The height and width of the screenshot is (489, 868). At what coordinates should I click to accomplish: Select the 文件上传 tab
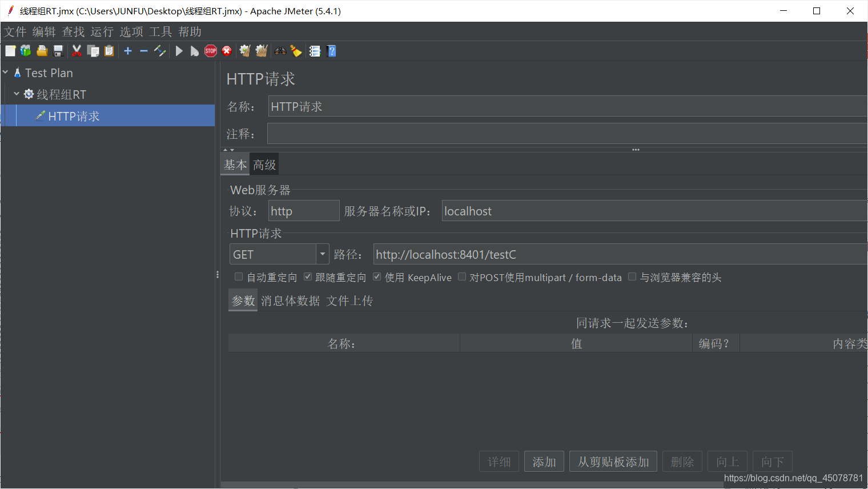coord(349,300)
